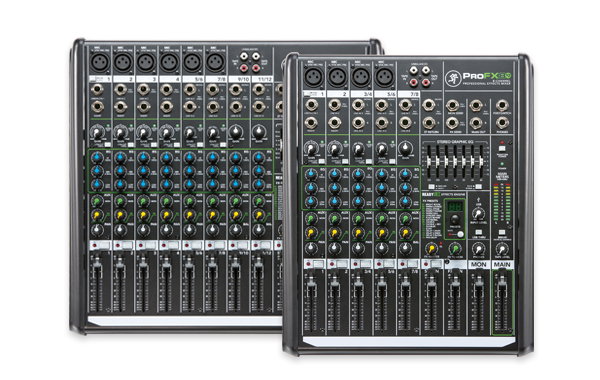Toggle the phantom power switch on ProFX8

pyautogui.click(x=502, y=148)
